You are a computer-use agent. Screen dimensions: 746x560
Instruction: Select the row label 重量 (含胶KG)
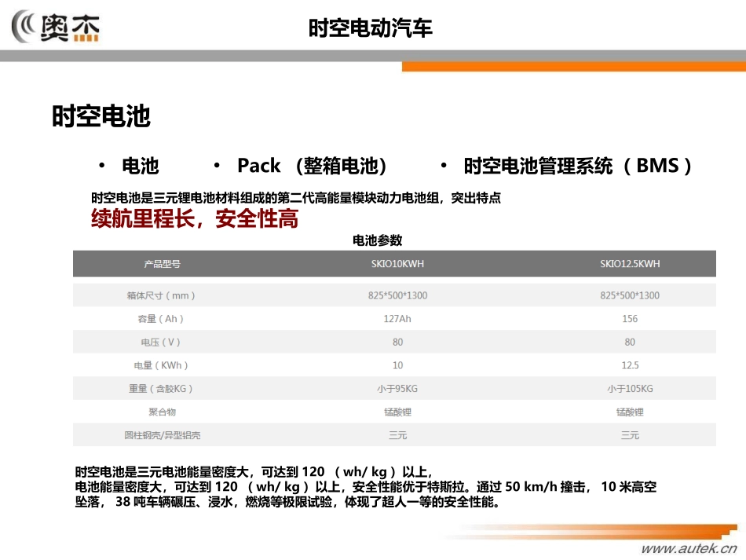[161, 389]
